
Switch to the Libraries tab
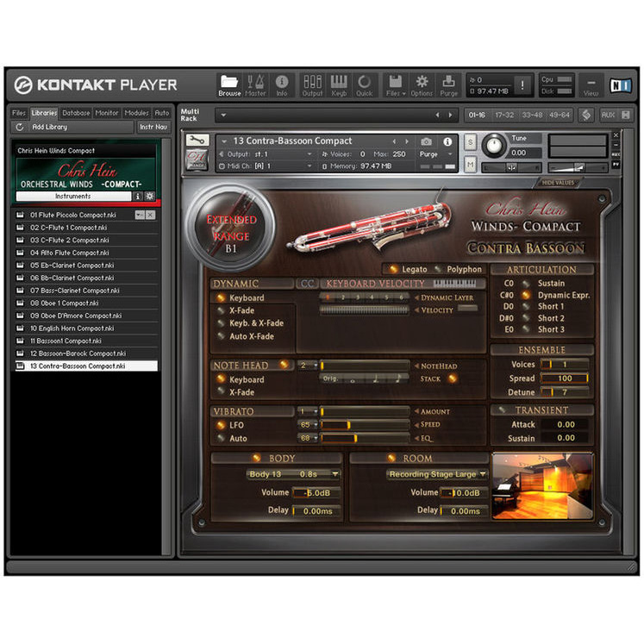[x=44, y=113]
